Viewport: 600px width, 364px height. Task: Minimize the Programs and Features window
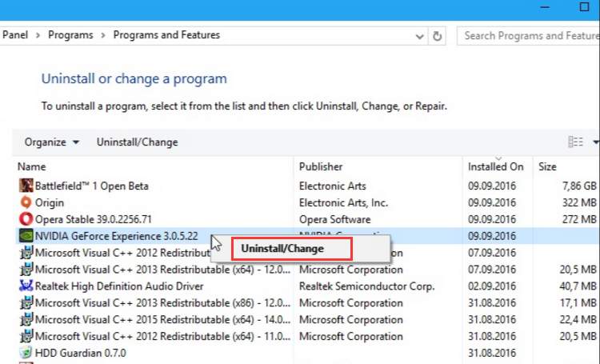pyautogui.click(x=545, y=7)
